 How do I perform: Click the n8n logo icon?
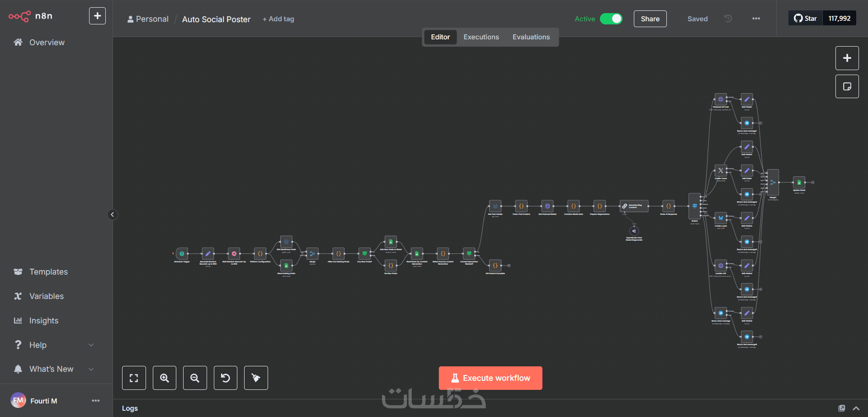19,16
